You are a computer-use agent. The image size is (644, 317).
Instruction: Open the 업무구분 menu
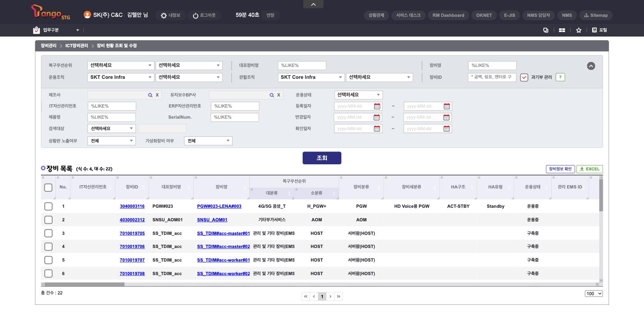56,30
